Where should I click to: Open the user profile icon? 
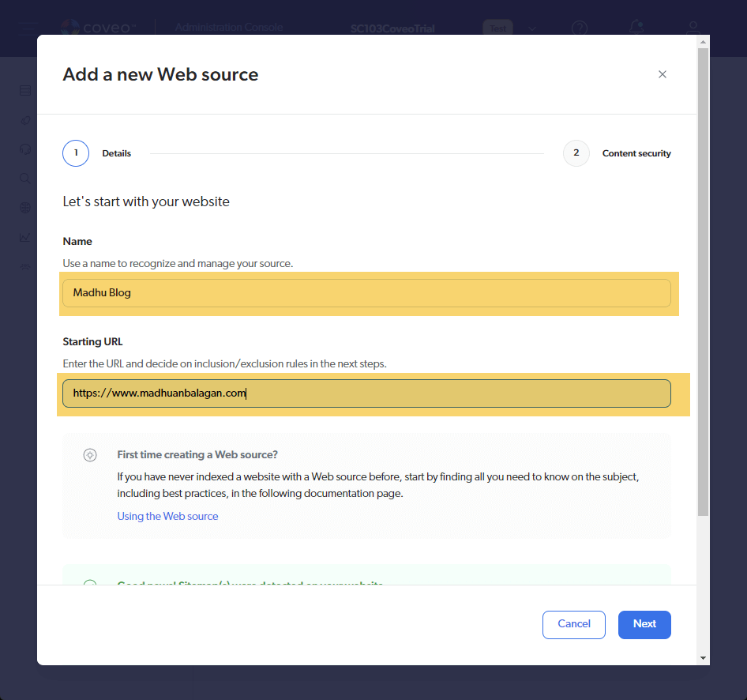[x=693, y=28]
